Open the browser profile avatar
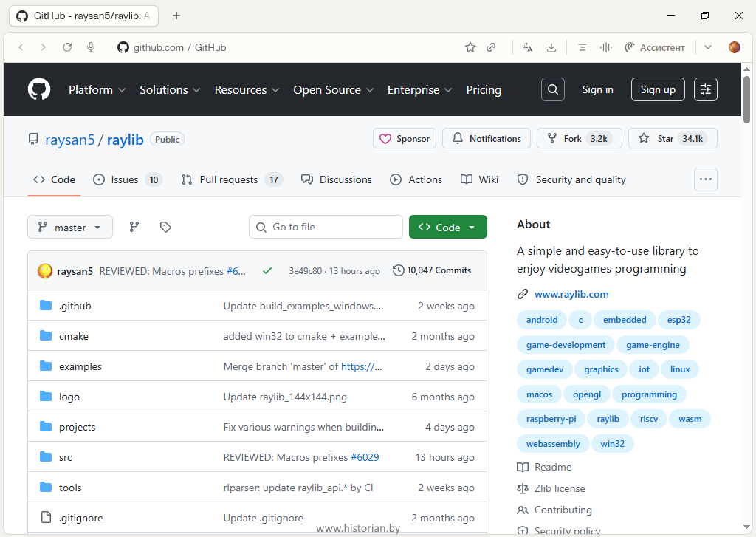Screen dimensions: 756x537 [735, 47]
